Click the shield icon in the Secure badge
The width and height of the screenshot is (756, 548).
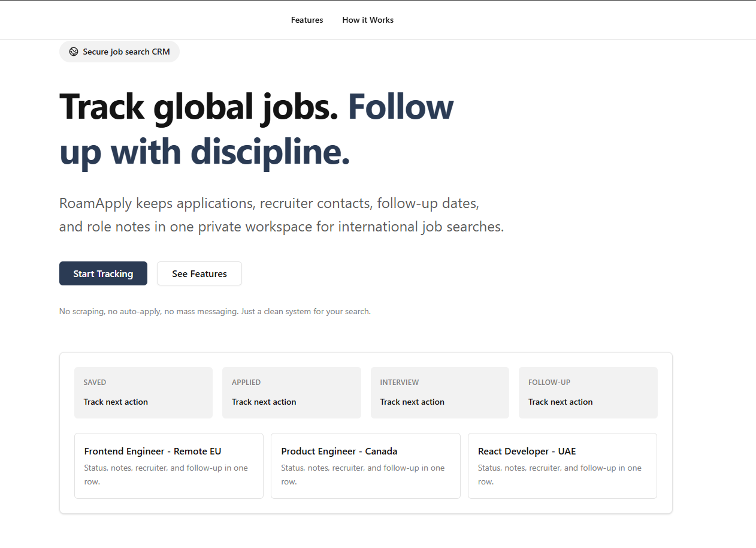pyautogui.click(x=74, y=52)
